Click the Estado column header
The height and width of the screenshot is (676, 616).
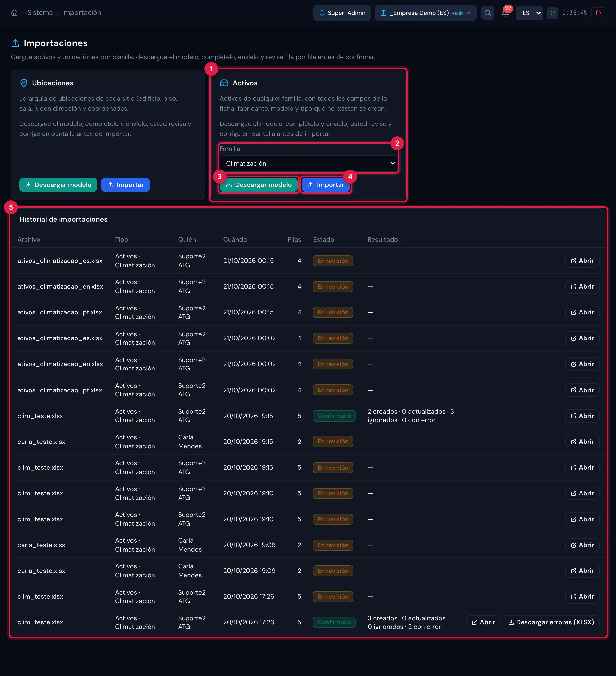[323, 239]
